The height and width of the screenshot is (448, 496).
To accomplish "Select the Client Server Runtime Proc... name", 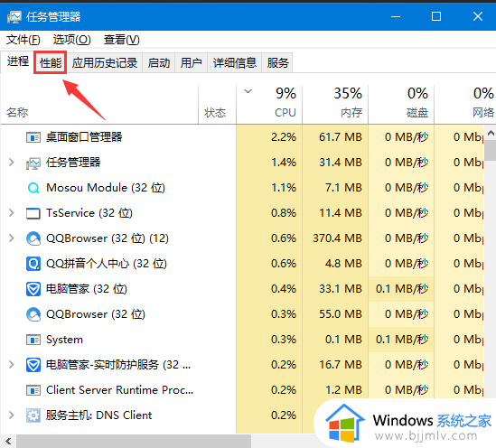I will click(x=119, y=390).
